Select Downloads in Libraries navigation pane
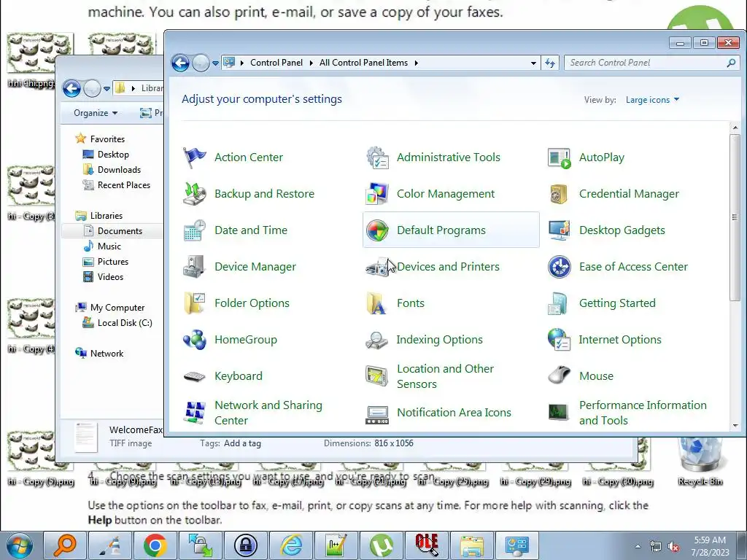Image resolution: width=747 pixels, height=560 pixels. tap(119, 170)
